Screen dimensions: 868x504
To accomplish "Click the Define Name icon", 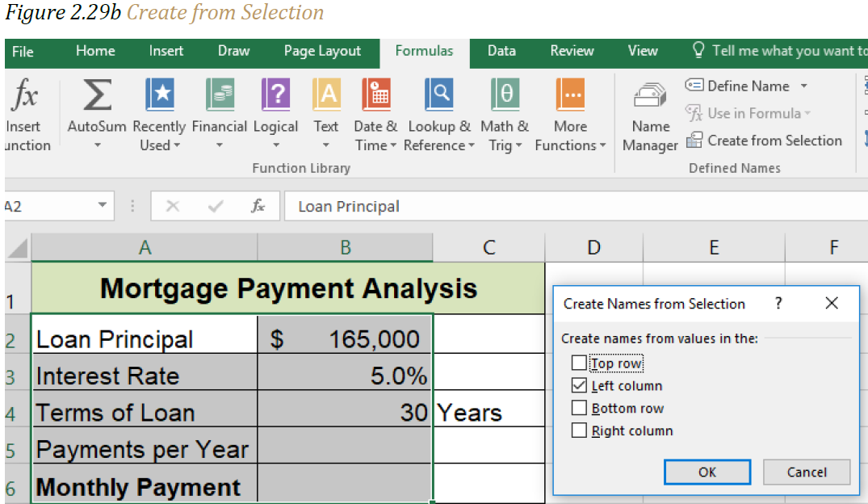I will tap(694, 86).
